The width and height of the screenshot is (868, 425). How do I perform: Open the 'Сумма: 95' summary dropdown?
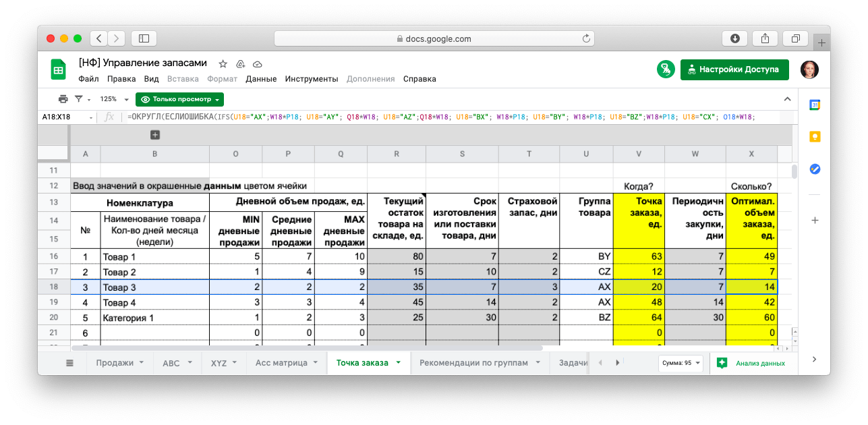tap(681, 363)
